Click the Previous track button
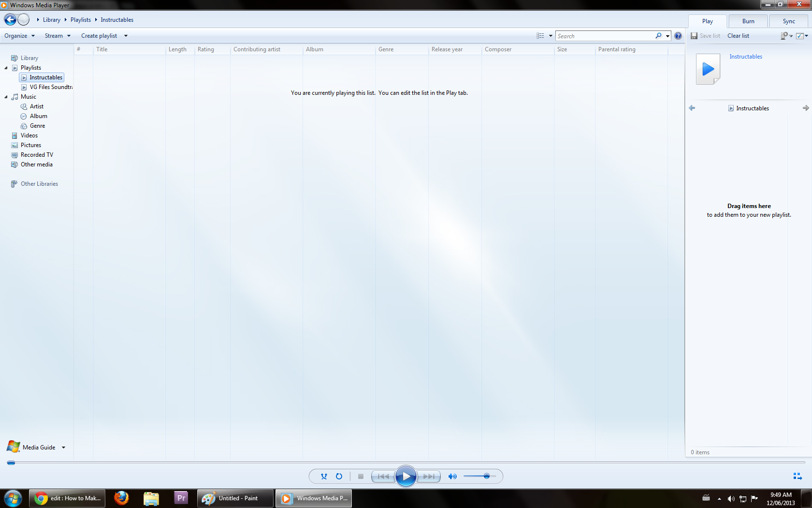The width and height of the screenshot is (812, 508). click(x=384, y=477)
